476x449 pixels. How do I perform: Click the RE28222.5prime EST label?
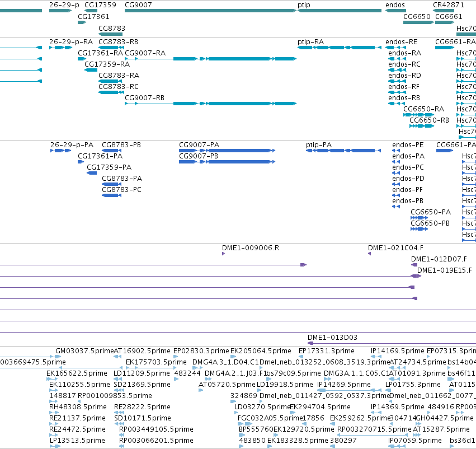[143, 407]
